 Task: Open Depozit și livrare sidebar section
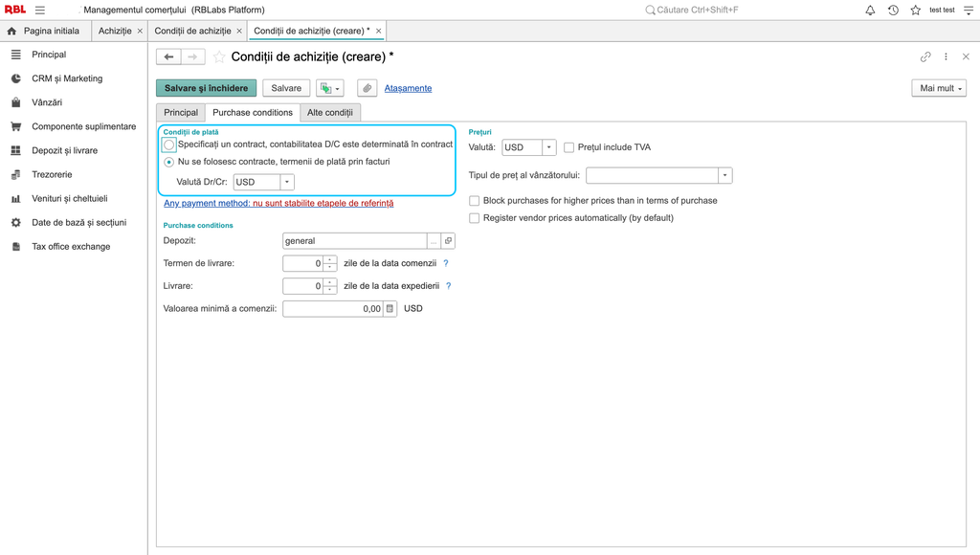(x=64, y=150)
